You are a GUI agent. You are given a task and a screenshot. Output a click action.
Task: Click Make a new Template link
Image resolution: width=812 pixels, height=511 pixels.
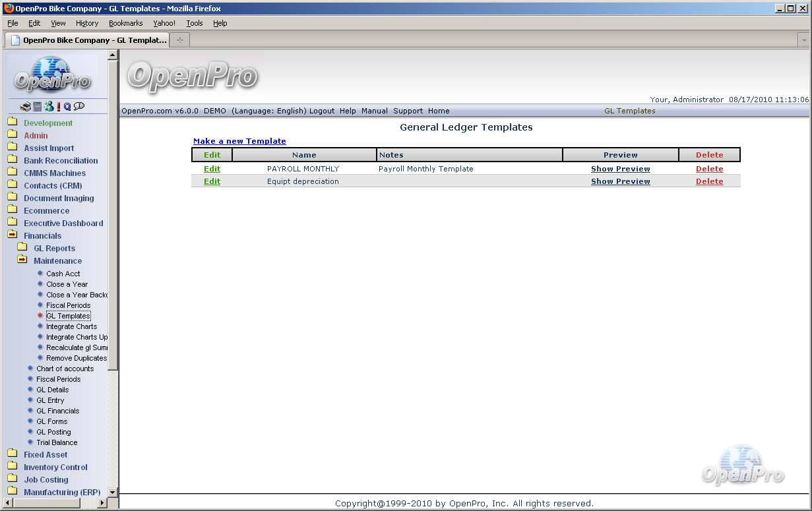click(239, 141)
